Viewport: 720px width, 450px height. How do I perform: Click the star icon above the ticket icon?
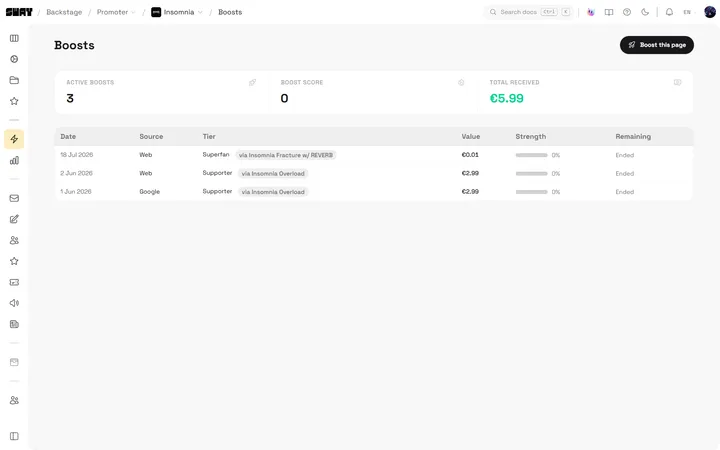14,261
